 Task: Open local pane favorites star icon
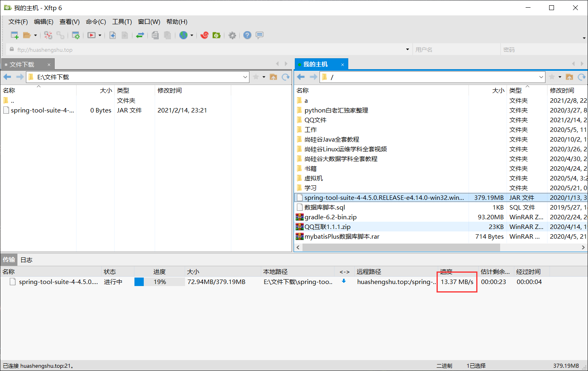[x=256, y=77]
